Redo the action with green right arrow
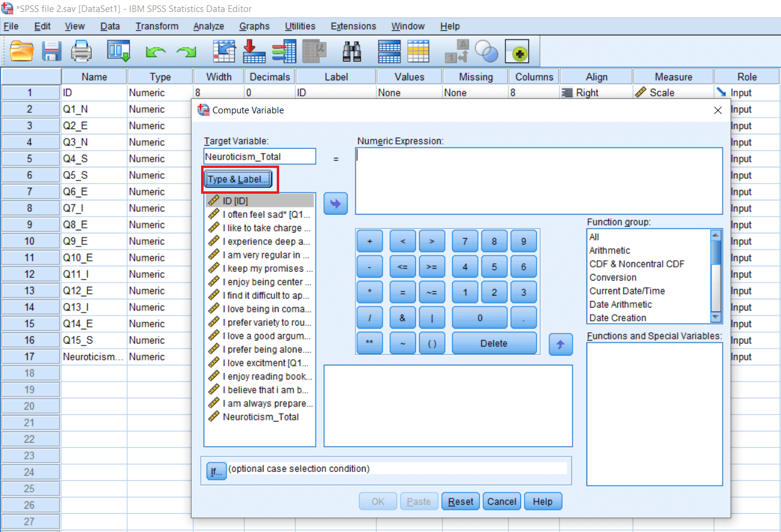Viewport: 781px width, 532px height. click(186, 53)
